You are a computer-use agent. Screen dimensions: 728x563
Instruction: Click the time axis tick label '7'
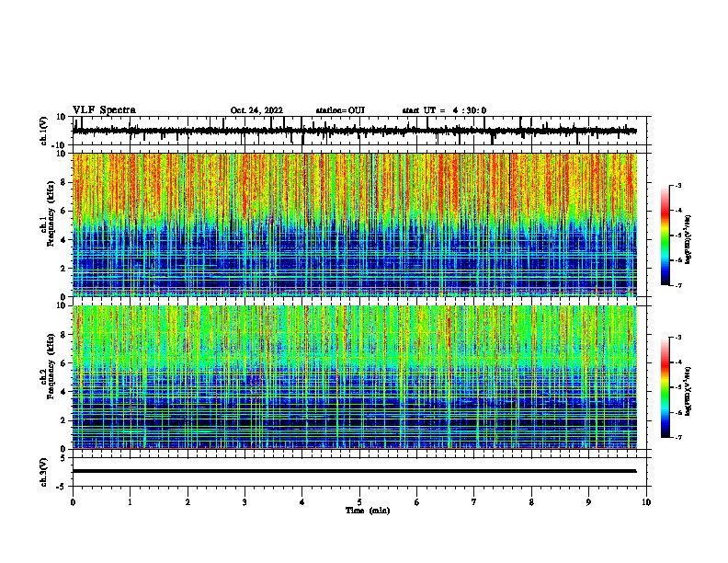tap(474, 502)
